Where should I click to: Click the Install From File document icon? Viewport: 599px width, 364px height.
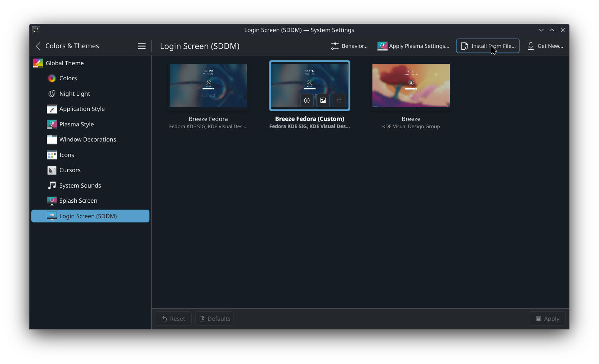click(465, 46)
